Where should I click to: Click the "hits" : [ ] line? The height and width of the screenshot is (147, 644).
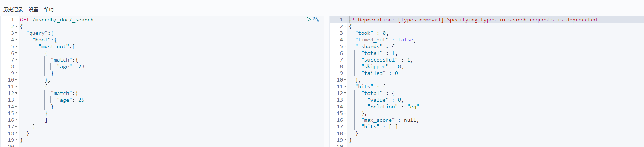coord(380,127)
